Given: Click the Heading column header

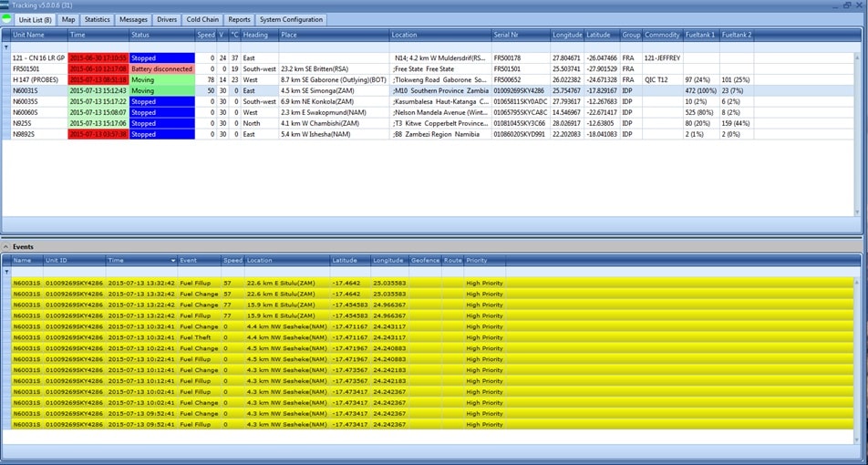Looking at the screenshot, I should point(260,35).
